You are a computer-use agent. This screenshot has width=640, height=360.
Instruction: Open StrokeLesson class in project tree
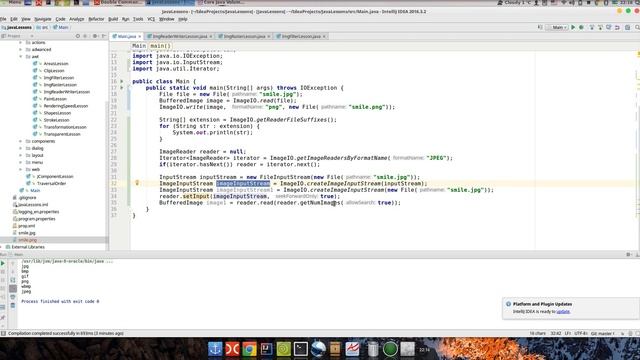(x=56, y=120)
